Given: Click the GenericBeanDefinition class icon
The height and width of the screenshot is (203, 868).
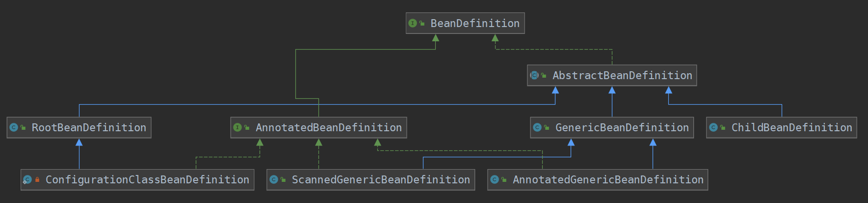Looking at the screenshot, I should click(537, 127).
